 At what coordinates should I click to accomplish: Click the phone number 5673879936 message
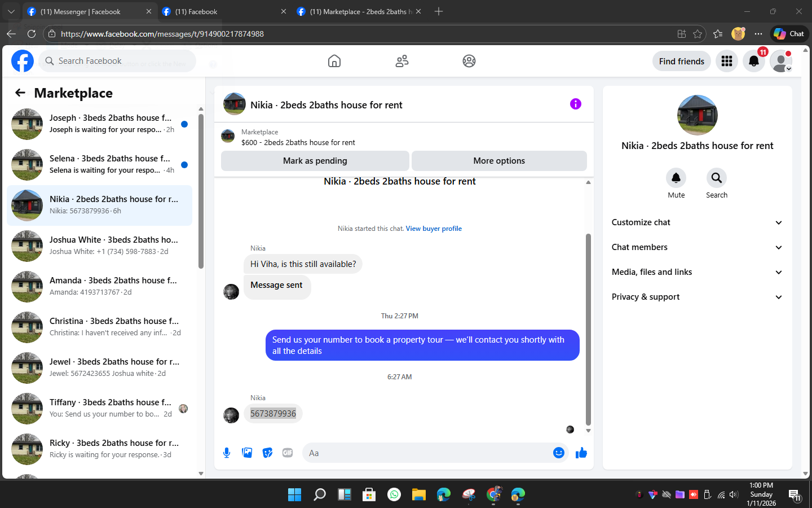[x=273, y=414]
